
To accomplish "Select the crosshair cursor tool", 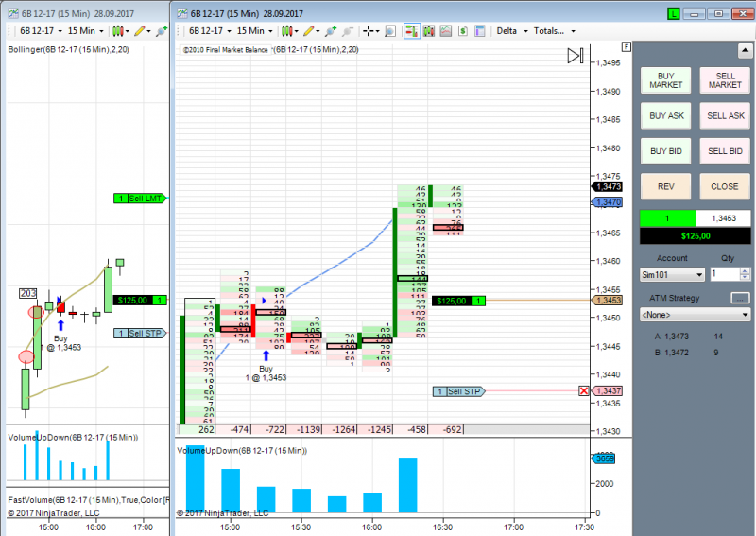I will pos(369,31).
